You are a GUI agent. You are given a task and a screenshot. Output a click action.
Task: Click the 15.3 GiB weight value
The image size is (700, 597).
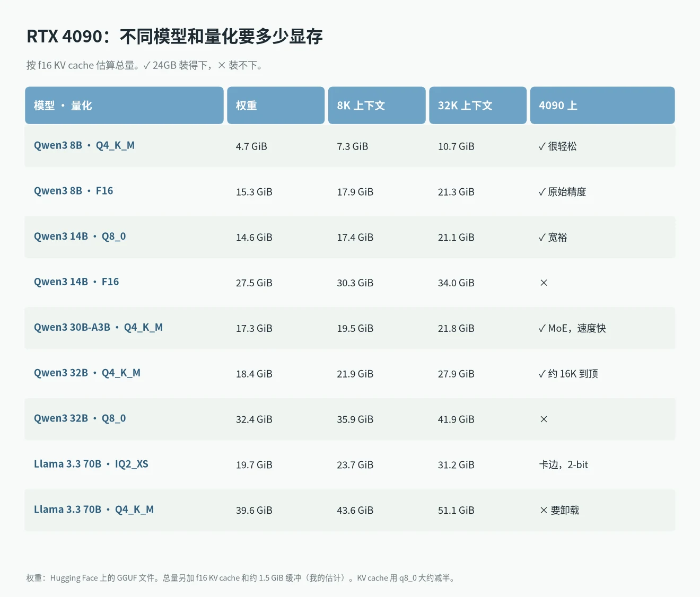click(x=254, y=192)
